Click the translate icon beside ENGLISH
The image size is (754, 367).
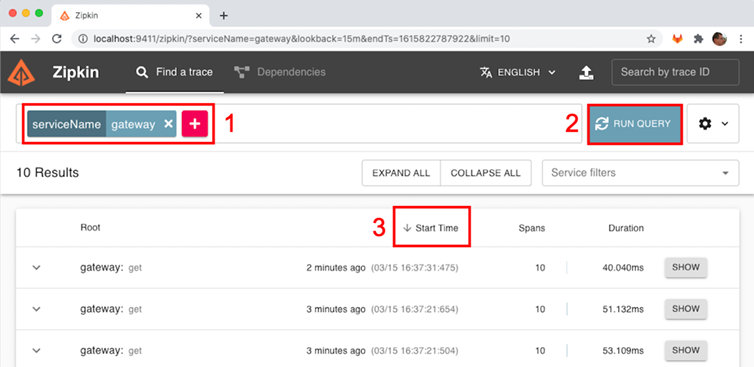[486, 72]
